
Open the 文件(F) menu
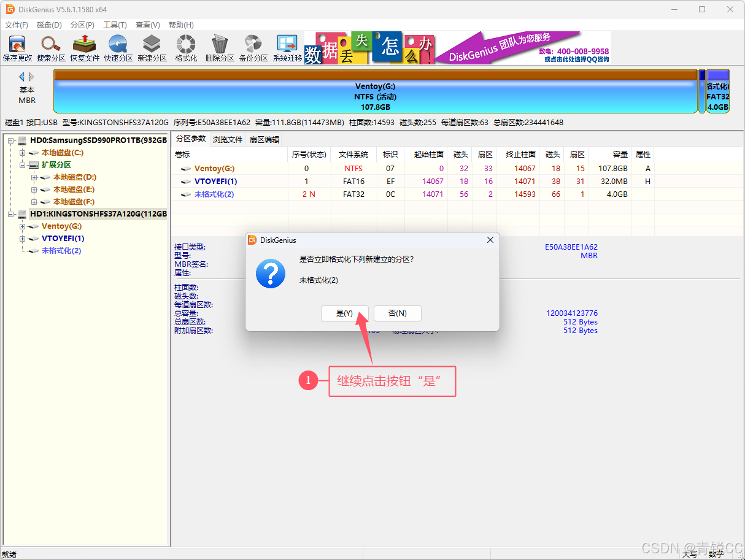(x=17, y=25)
